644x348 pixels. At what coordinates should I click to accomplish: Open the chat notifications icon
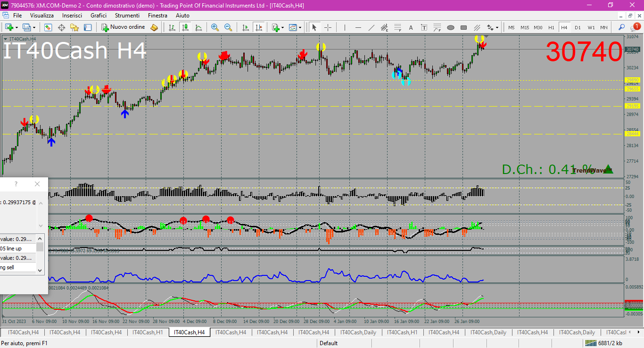[635, 27]
